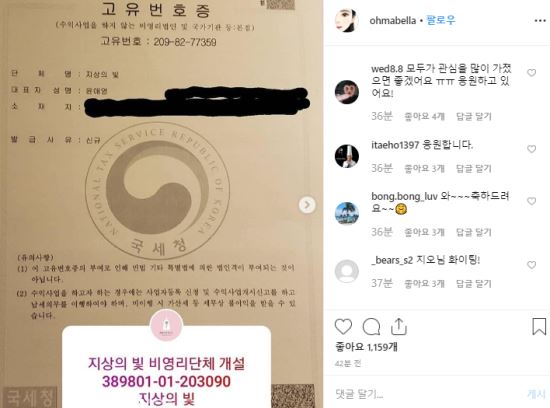Save the post with the bookmark icon
Image resolution: width=550 pixels, height=408 pixels.
coord(539,326)
